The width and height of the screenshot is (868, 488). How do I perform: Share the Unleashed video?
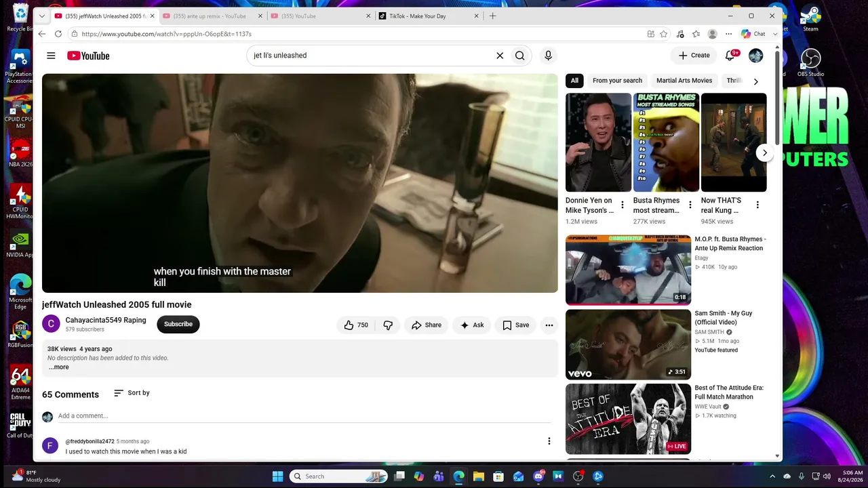427,325
